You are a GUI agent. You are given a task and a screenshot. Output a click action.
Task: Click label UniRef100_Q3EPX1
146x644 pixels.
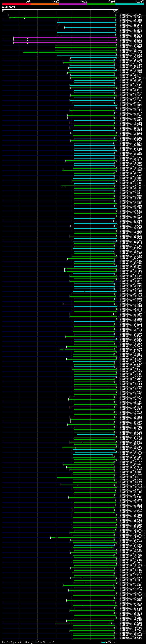[131, 148]
